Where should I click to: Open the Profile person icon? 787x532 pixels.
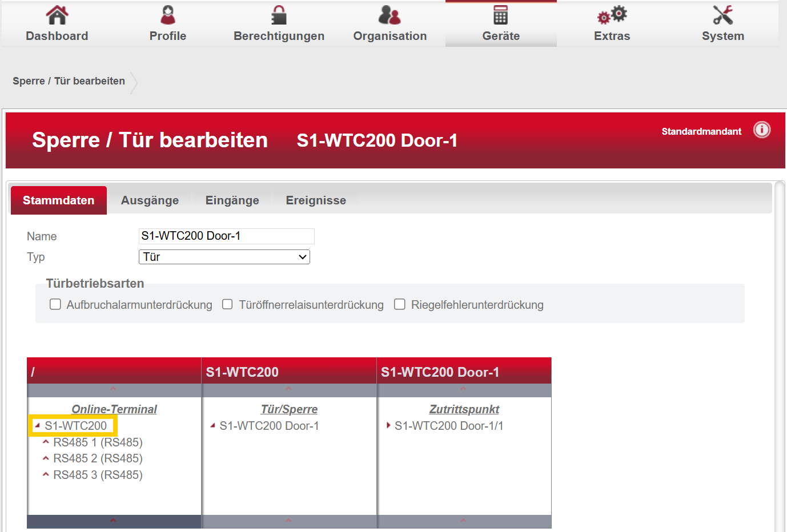tap(168, 15)
